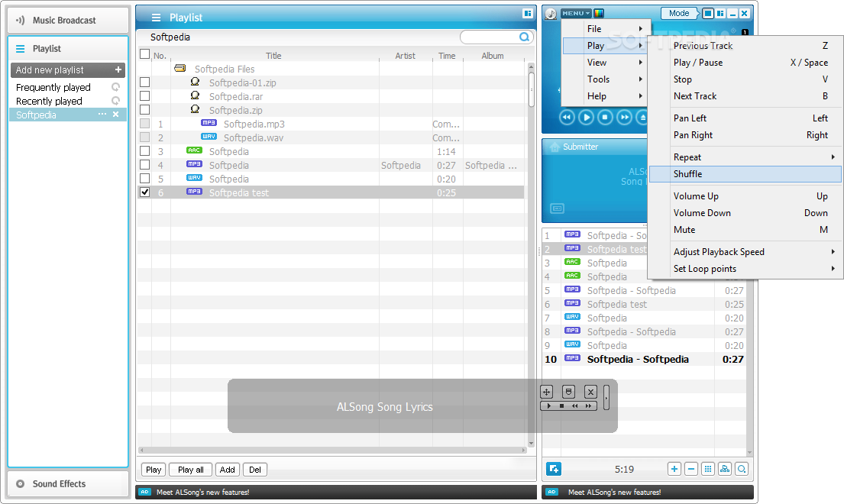Check the box for track 5 Softpedia WAV
Viewport: 844px width, 504px height.
pos(145,178)
